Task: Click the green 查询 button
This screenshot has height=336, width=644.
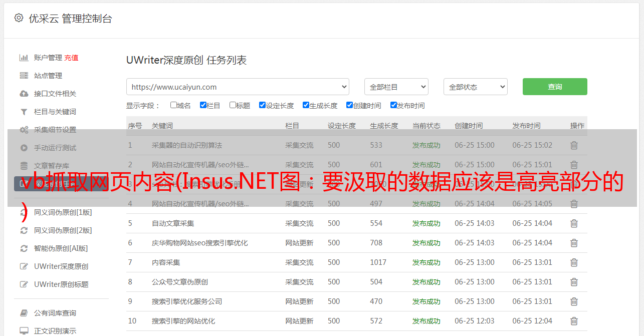Action: tap(555, 87)
